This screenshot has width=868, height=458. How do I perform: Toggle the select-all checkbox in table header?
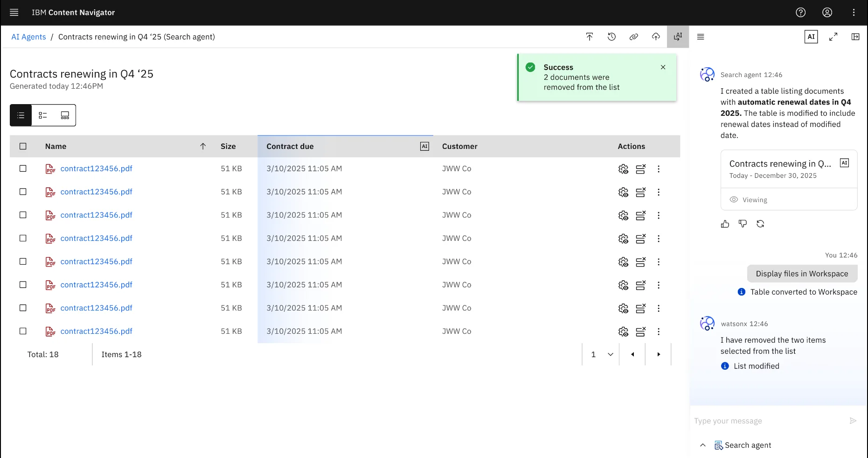pyautogui.click(x=23, y=146)
